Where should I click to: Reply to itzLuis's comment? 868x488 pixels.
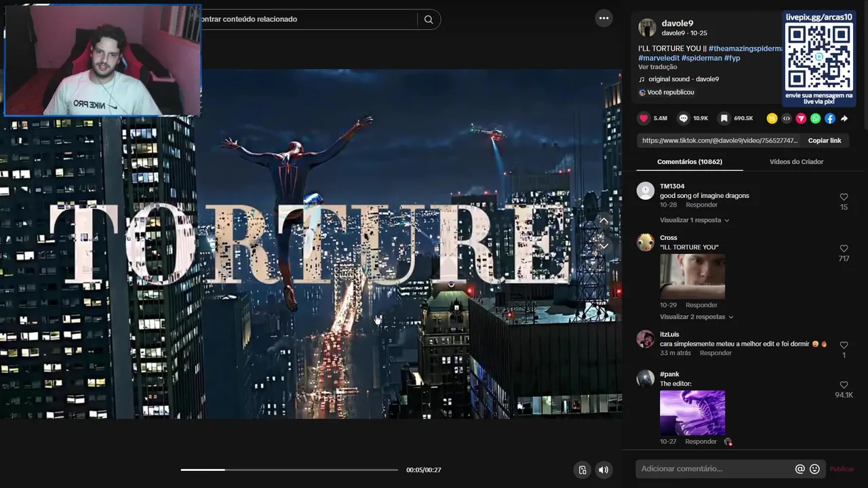pos(715,353)
